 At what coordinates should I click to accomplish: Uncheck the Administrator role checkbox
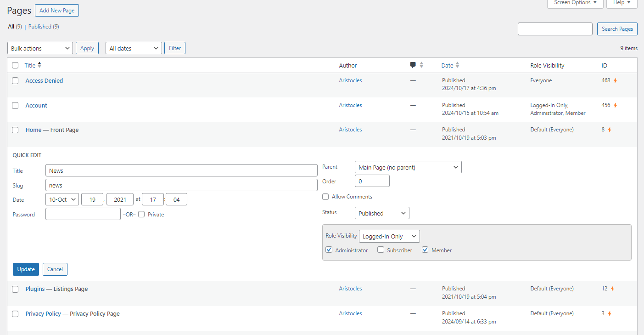click(329, 249)
